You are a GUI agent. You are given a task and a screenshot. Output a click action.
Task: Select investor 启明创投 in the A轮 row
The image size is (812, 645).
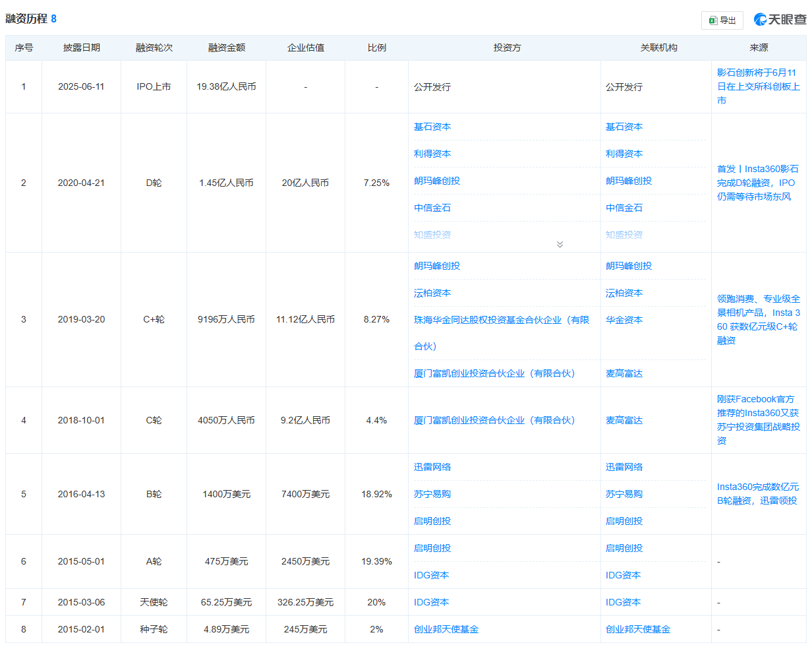432,548
